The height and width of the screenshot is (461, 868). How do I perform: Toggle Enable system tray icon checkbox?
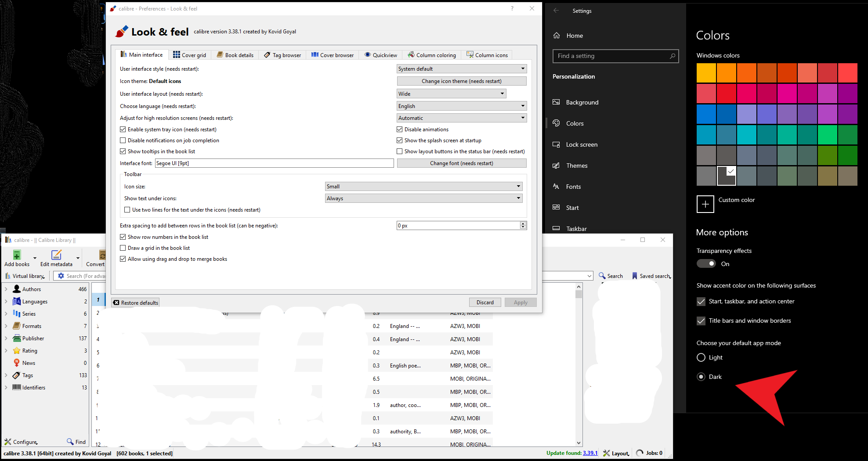(123, 130)
